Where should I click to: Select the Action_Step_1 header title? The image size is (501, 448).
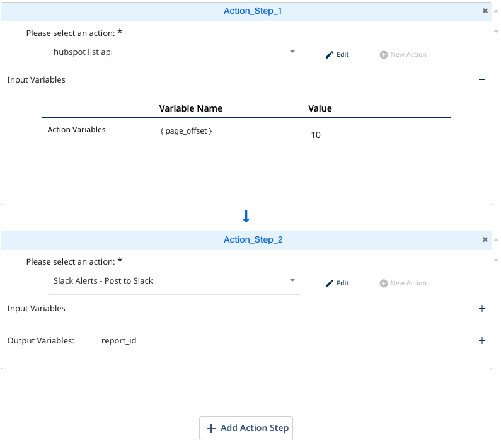click(252, 11)
